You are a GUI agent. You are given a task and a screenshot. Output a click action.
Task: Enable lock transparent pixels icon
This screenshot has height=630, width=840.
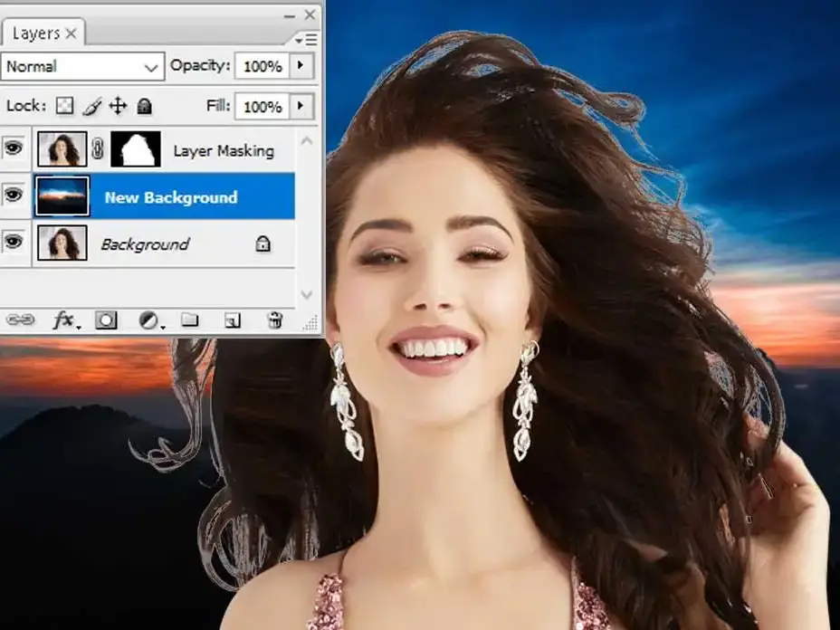pyautogui.click(x=65, y=106)
